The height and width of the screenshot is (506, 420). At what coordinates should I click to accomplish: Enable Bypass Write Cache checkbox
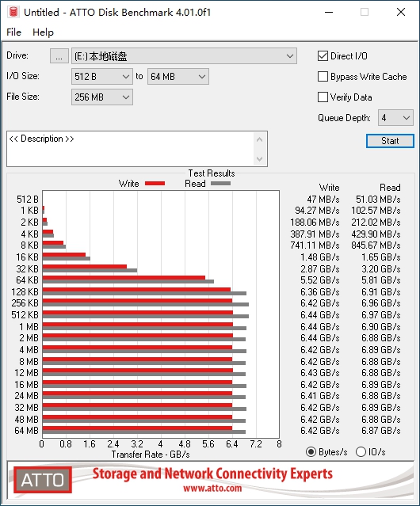pyautogui.click(x=323, y=77)
